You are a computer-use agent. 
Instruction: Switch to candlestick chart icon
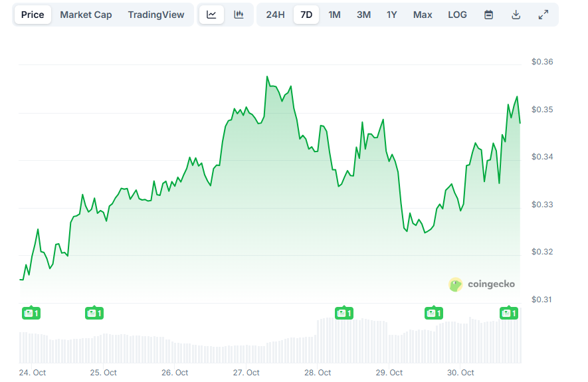[x=239, y=15]
